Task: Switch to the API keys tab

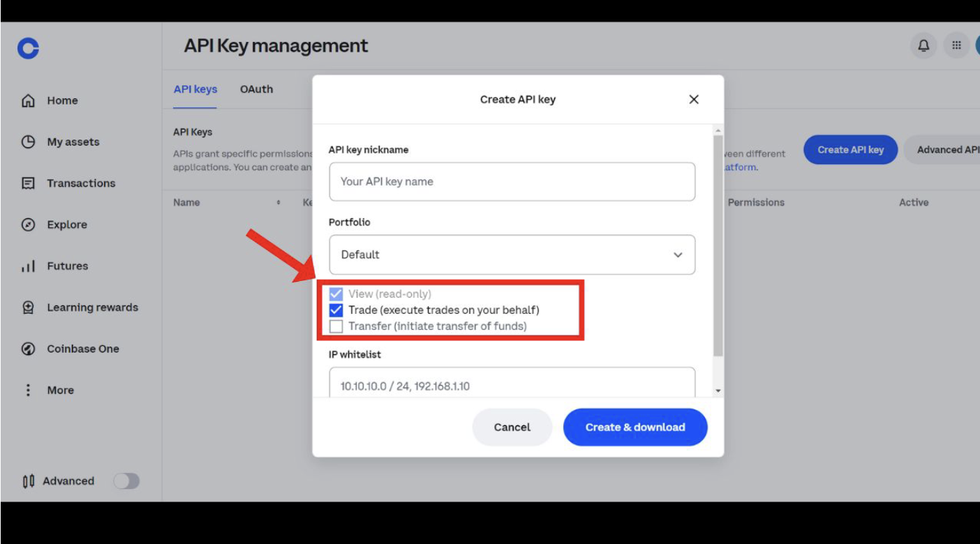Action: pos(195,89)
